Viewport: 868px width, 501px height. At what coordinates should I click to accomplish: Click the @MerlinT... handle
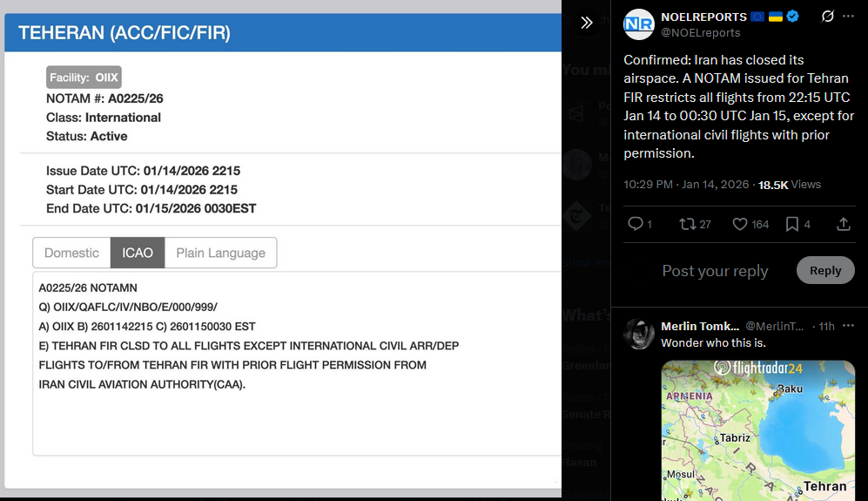coord(774,327)
